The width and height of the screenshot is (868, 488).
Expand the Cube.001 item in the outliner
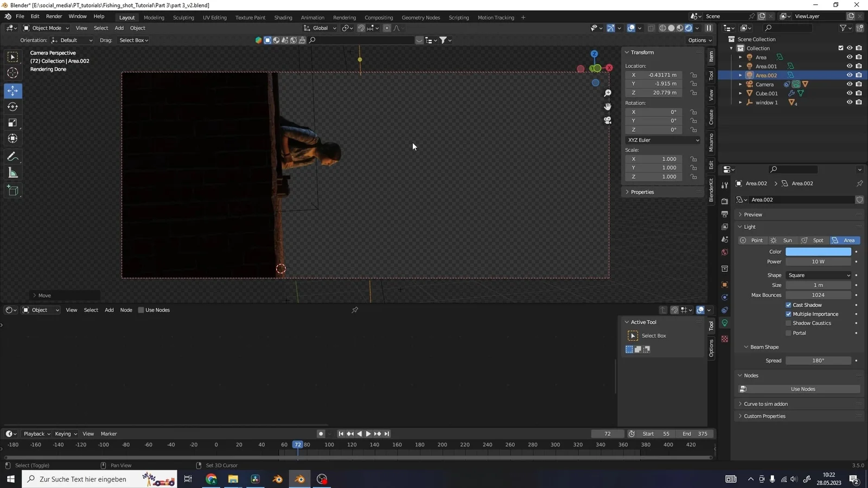click(741, 93)
